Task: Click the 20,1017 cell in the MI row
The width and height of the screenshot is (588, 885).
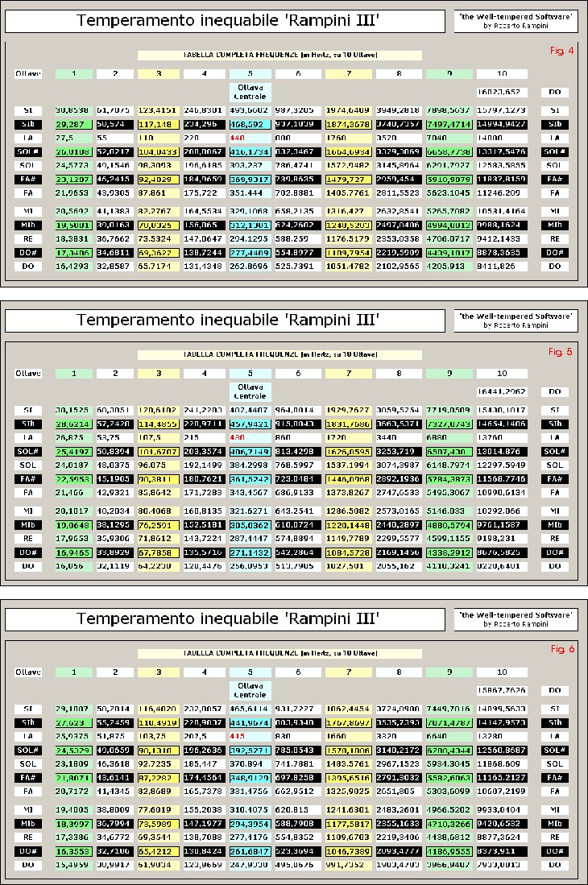Action: [x=74, y=511]
